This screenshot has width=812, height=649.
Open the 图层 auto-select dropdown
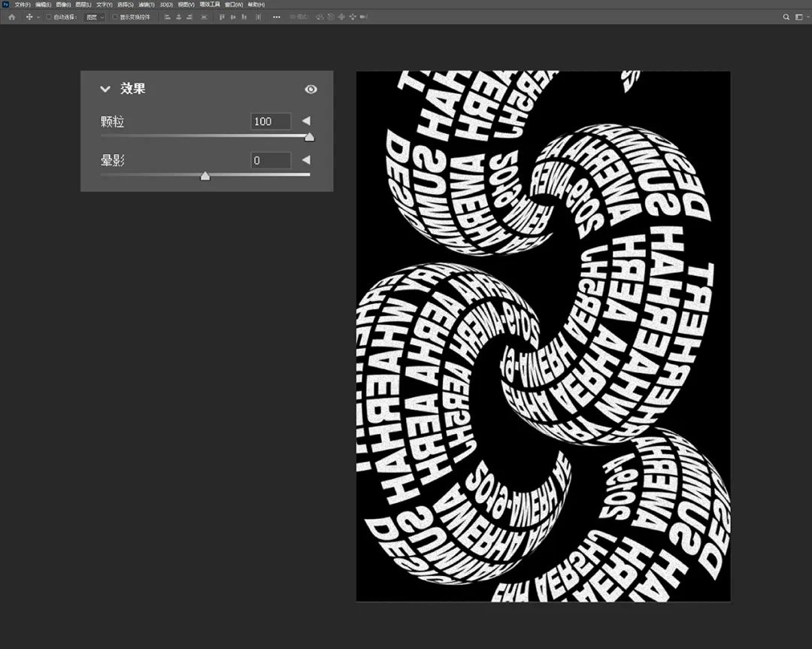pyautogui.click(x=94, y=17)
